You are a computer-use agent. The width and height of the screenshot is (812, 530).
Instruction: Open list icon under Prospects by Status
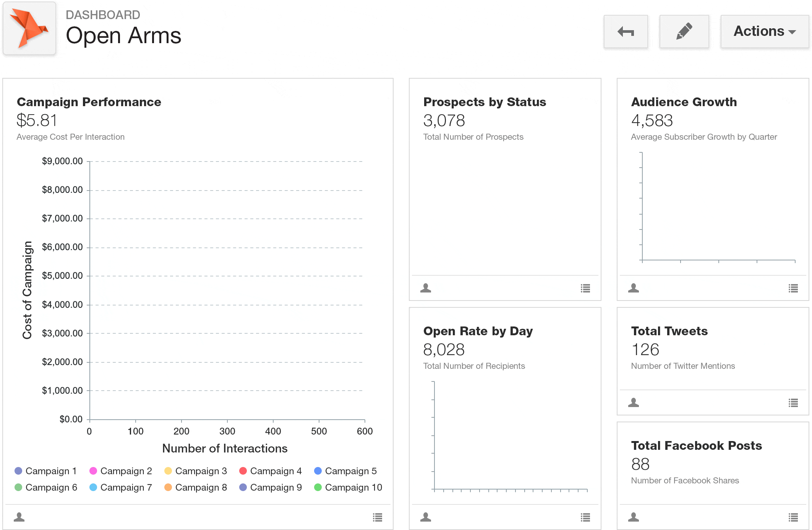585,288
